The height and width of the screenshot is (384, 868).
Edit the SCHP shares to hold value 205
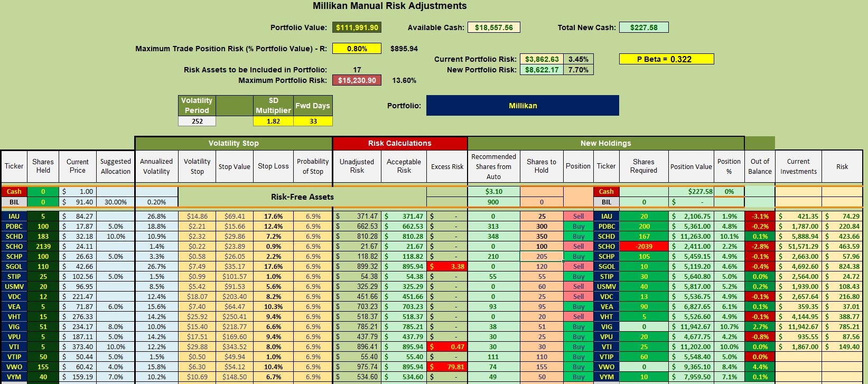tap(542, 256)
